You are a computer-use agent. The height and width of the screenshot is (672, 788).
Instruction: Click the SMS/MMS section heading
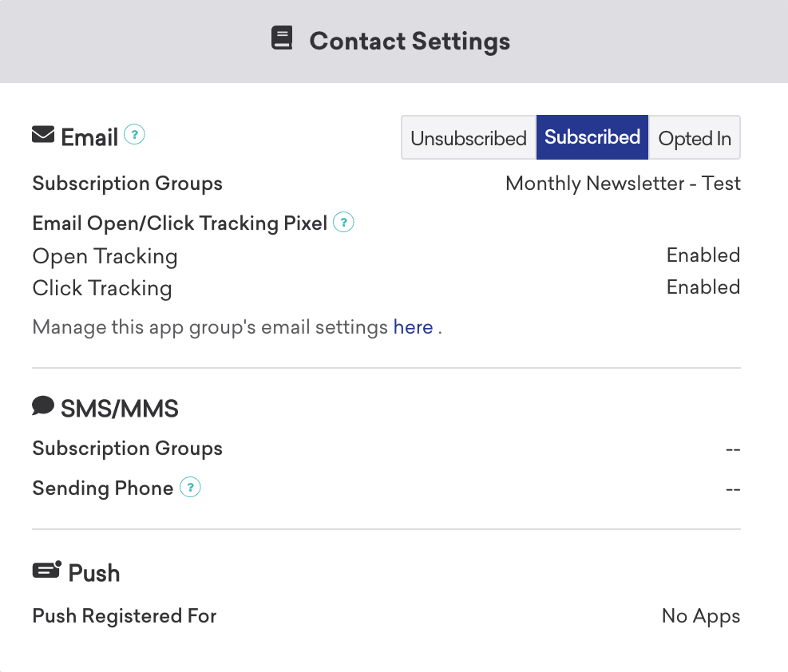(x=119, y=409)
